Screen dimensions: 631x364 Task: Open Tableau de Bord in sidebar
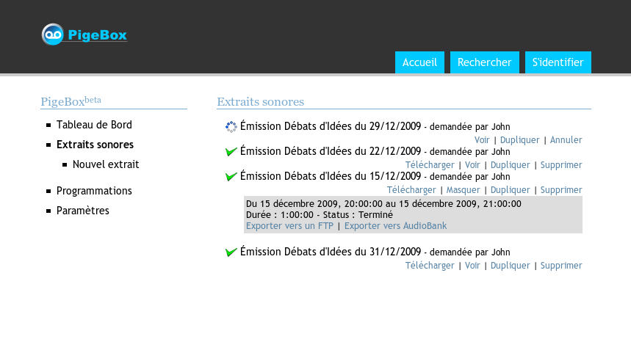pyautogui.click(x=94, y=125)
